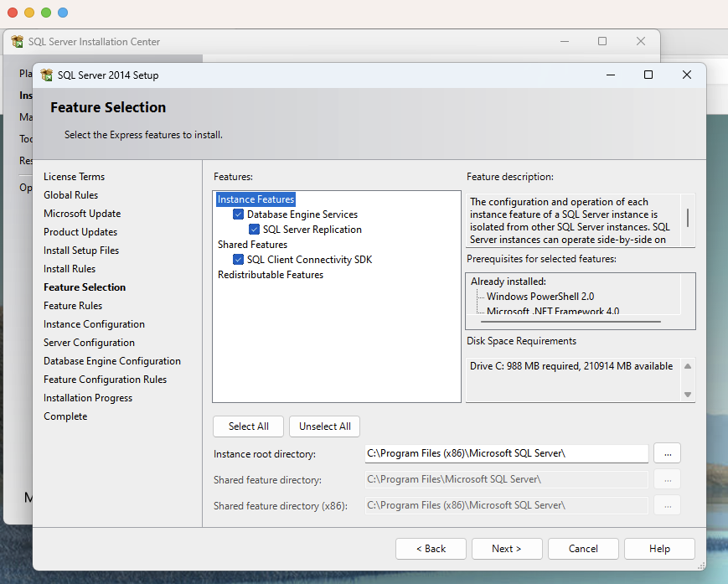Viewport: 728px width, 584px height.
Task: Open the Server Configuration step
Action: (89, 343)
